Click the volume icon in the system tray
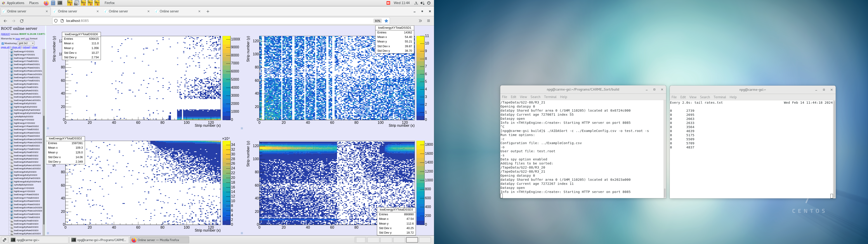Screen dimensions: 868x244 click(422, 3)
